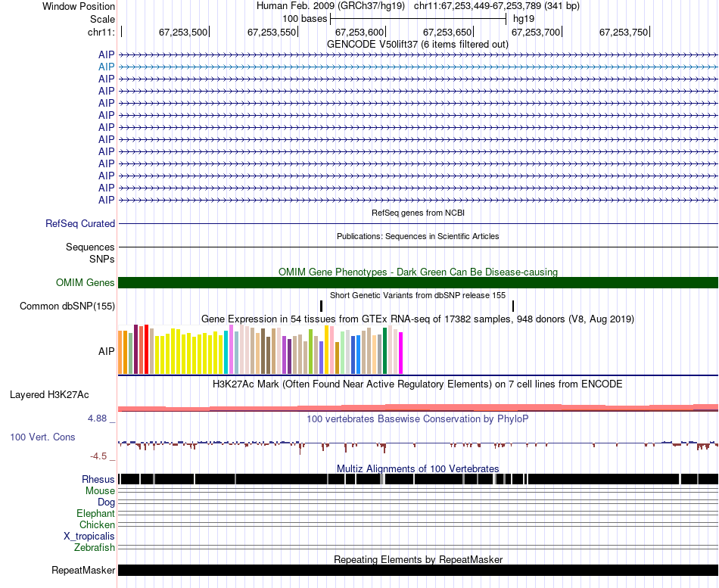719x588 pixels.
Task: Click the Common dbSNP(155) track label
Action: (x=67, y=306)
